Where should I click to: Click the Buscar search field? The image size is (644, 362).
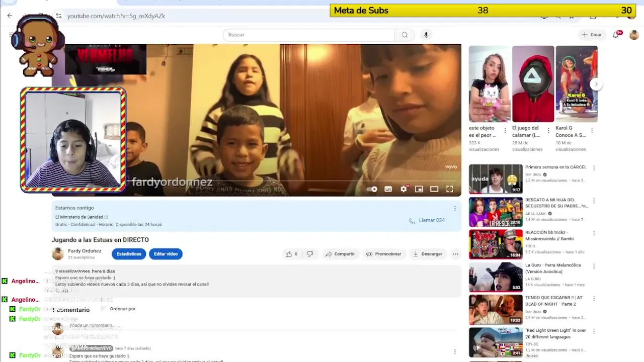click(309, 35)
